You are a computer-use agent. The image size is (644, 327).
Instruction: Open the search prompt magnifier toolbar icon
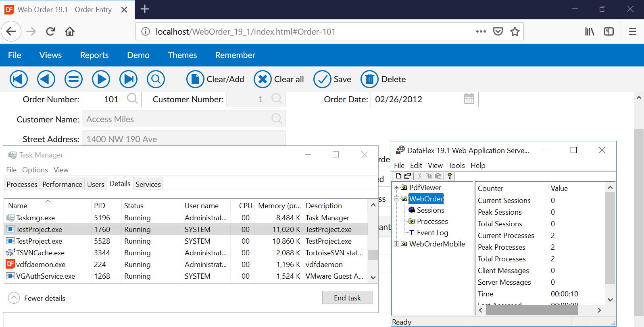156,79
